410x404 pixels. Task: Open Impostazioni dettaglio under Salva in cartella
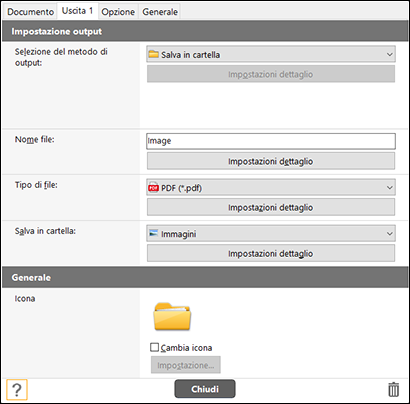[x=271, y=254]
